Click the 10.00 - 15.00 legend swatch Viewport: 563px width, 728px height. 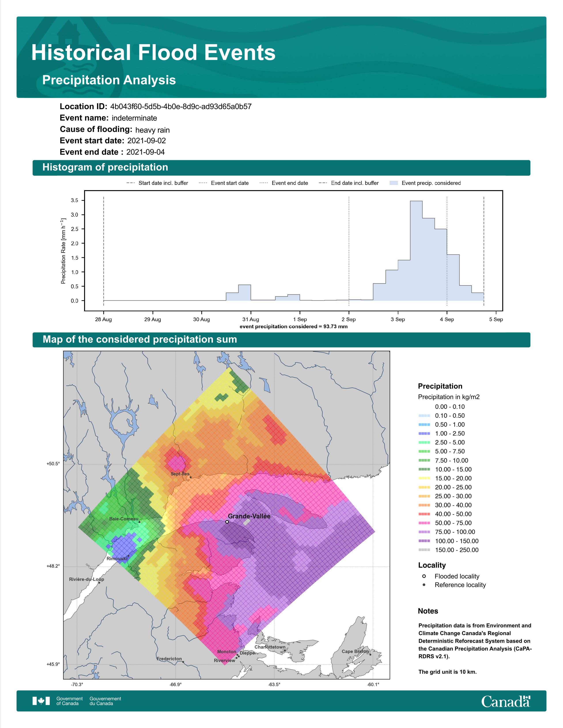(x=424, y=469)
